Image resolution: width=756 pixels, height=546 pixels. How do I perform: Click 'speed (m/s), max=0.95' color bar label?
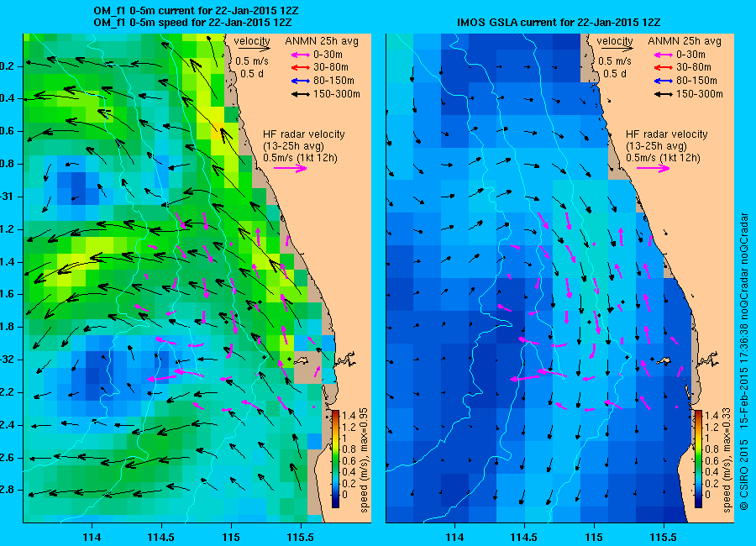pos(364,460)
